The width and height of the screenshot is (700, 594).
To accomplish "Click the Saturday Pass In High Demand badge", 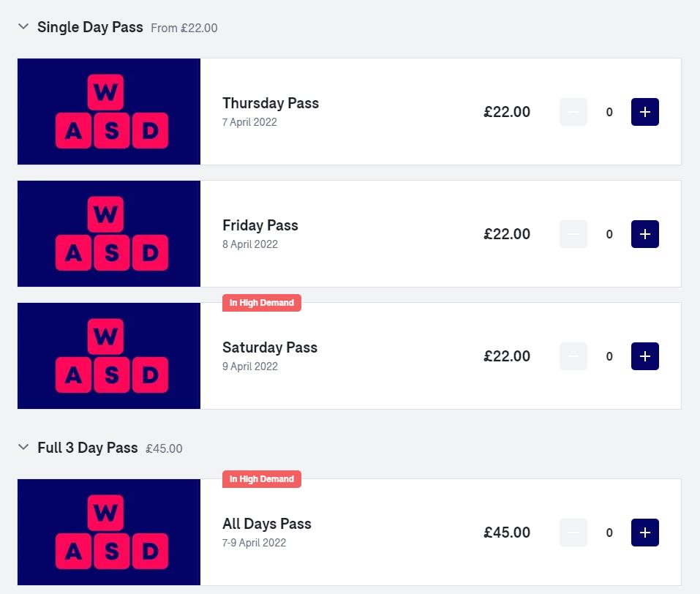I will [x=262, y=303].
